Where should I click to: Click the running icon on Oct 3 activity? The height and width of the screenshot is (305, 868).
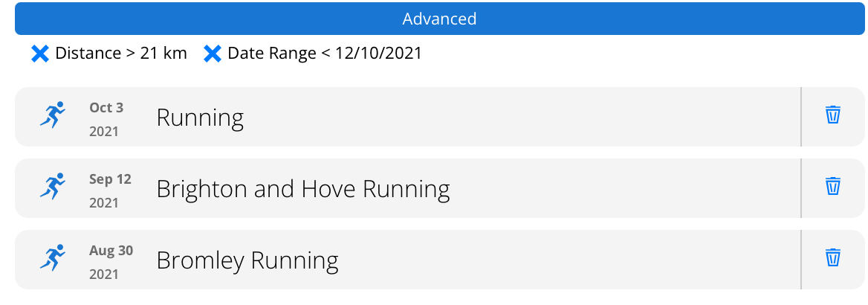point(54,115)
